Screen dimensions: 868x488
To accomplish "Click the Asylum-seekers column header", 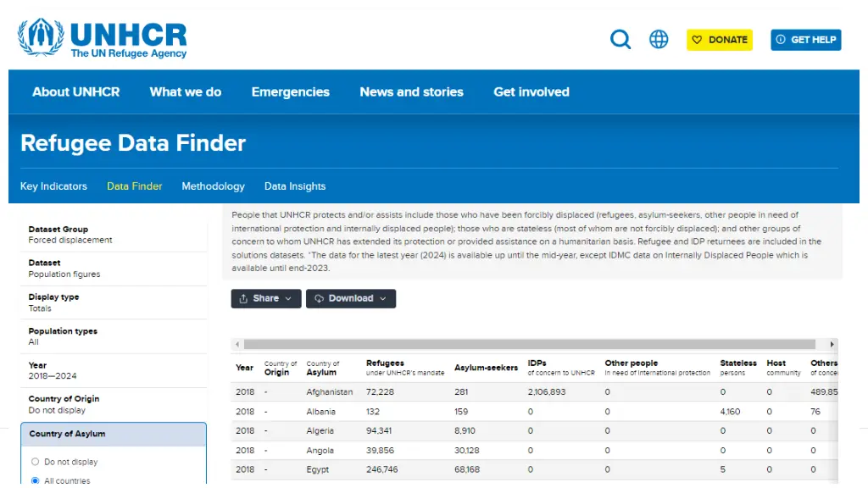I will tap(486, 368).
